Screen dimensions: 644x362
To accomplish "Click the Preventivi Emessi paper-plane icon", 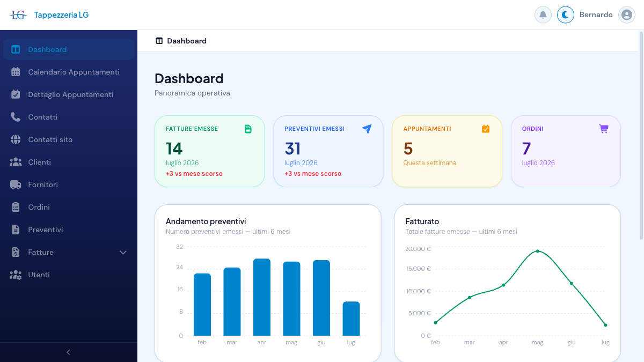I will coord(367,129).
